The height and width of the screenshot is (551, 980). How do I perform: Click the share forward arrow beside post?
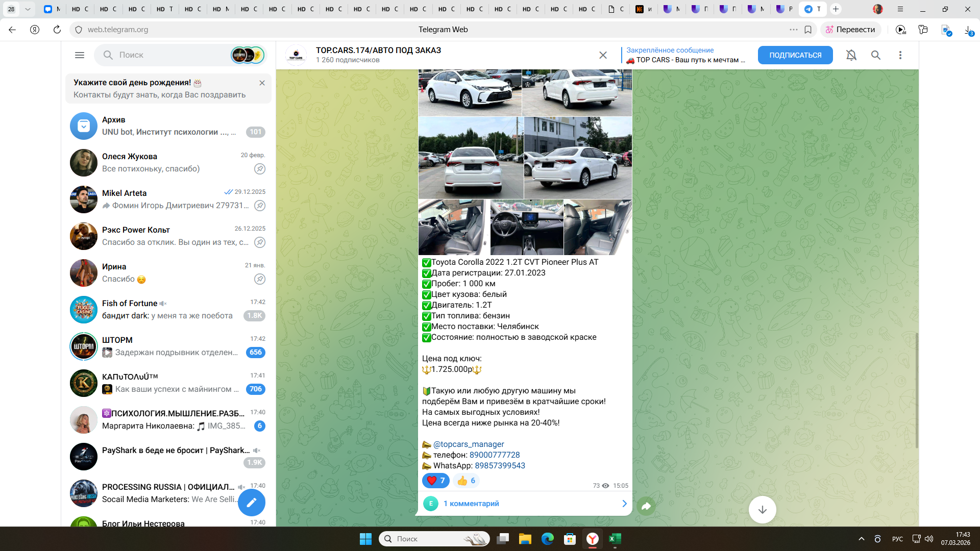click(646, 506)
